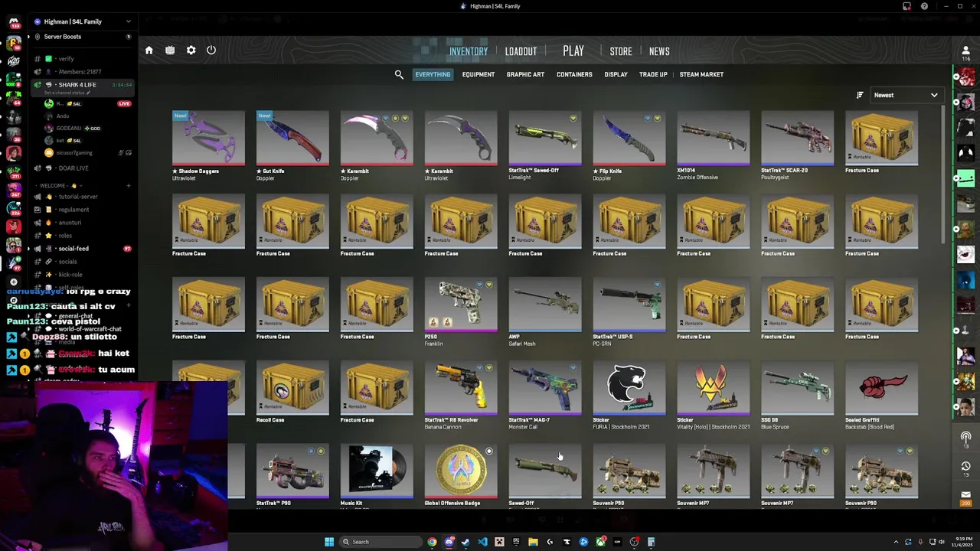
Task: Select the Music Kit item
Action: [x=377, y=475]
